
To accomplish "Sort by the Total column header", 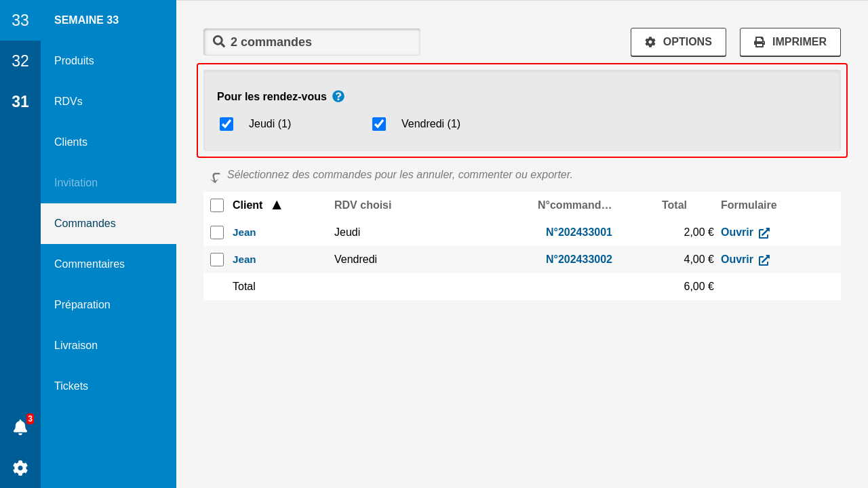I will (x=674, y=205).
